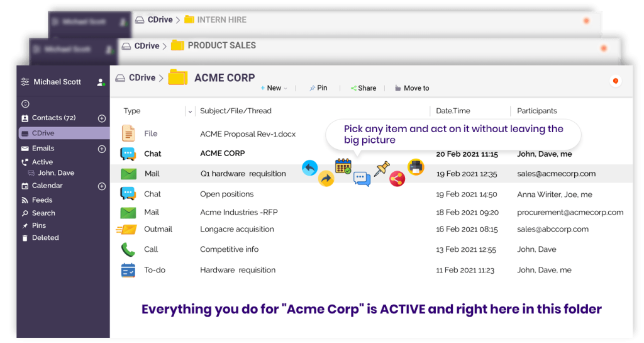Viewport: 644px width, 343px height.
Task: Click the red share circle icon
Action: point(397,179)
